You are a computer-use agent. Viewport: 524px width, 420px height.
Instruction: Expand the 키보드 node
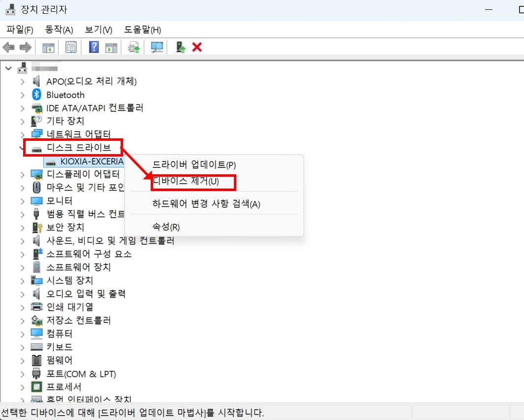(22, 347)
